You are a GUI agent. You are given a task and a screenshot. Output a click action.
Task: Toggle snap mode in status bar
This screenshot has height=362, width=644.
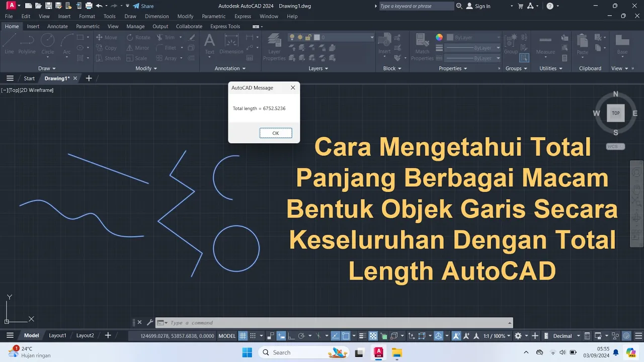[253, 336]
